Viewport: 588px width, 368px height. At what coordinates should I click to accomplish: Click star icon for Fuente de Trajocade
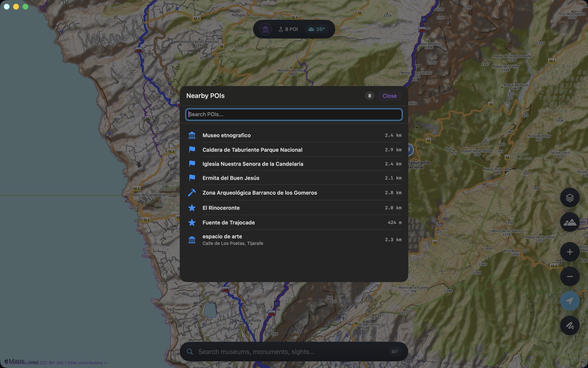coord(192,222)
